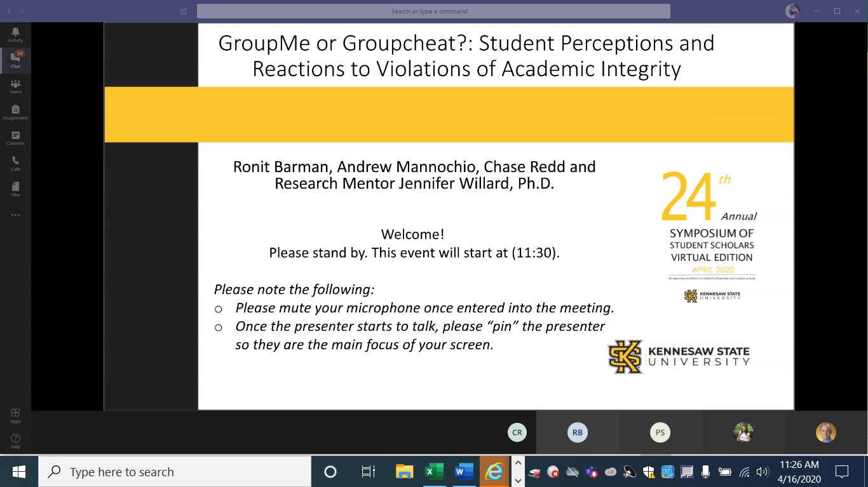Select participant tile CR
Viewport: 868px width, 487px height.
click(x=517, y=432)
